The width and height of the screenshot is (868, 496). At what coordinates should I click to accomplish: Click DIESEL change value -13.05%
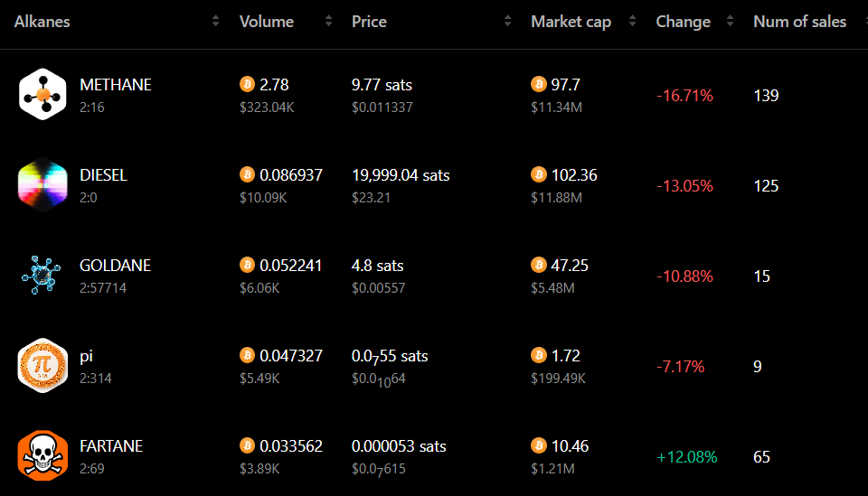point(684,186)
